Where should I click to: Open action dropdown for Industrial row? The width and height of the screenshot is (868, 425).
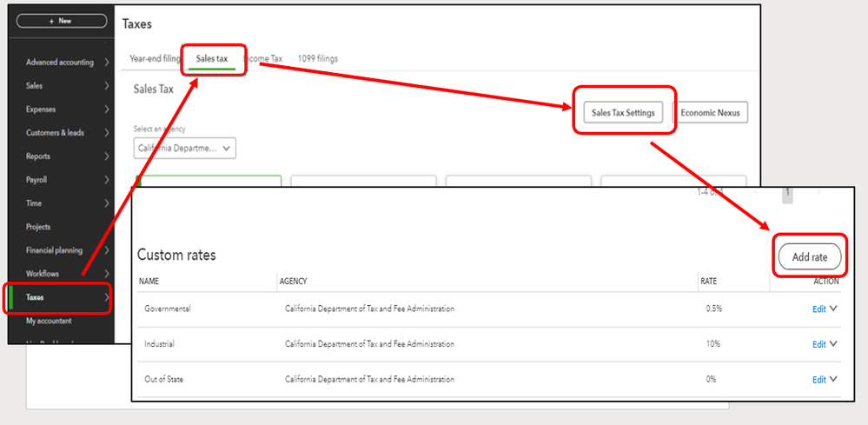click(833, 343)
